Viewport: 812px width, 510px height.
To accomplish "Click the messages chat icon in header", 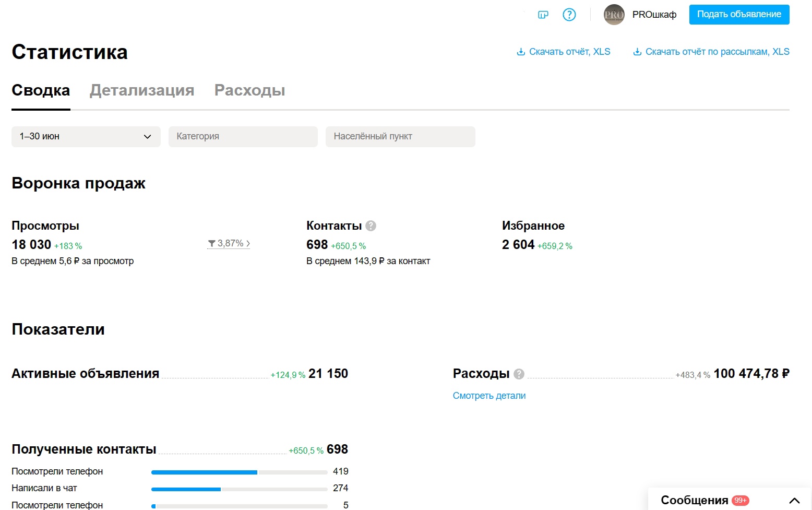I will [x=543, y=15].
